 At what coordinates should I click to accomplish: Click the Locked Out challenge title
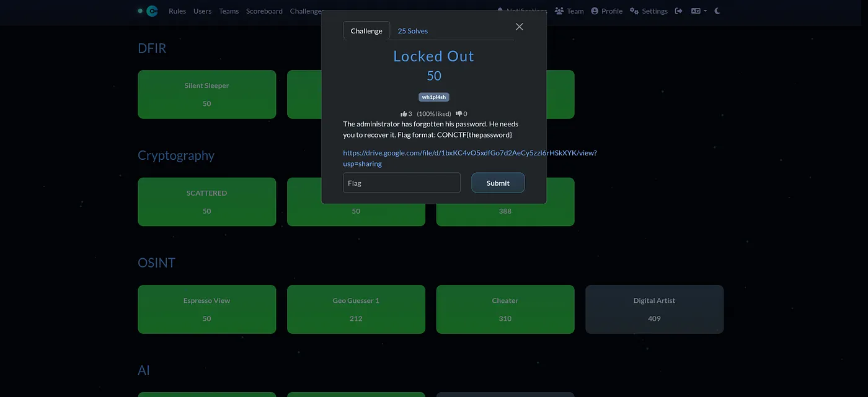click(x=434, y=56)
